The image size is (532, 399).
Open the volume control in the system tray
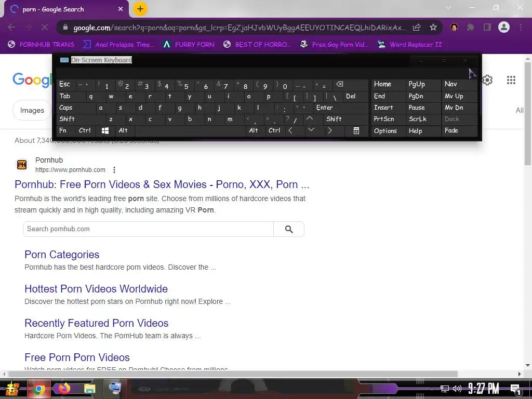pyautogui.click(x=457, y=389)
